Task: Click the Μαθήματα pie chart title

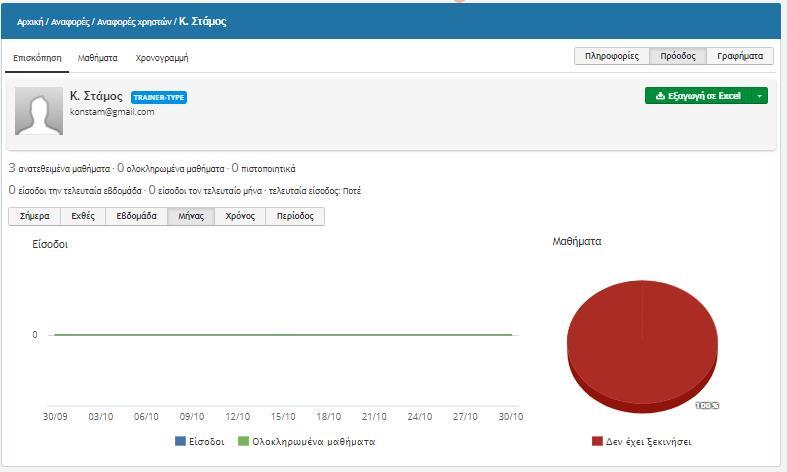Action: click(x=577, y=242)
